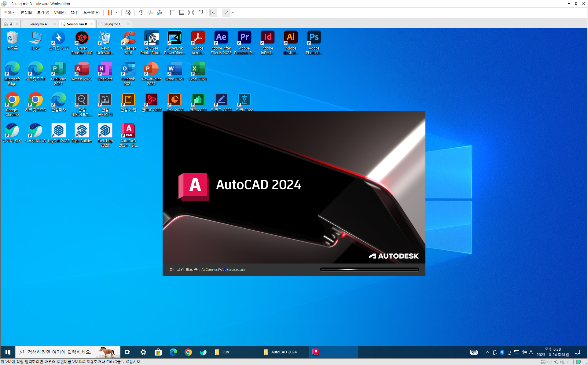Click the full screen mode icon
The width and height of the screenshot is (588, 365).
click(191, 13)
